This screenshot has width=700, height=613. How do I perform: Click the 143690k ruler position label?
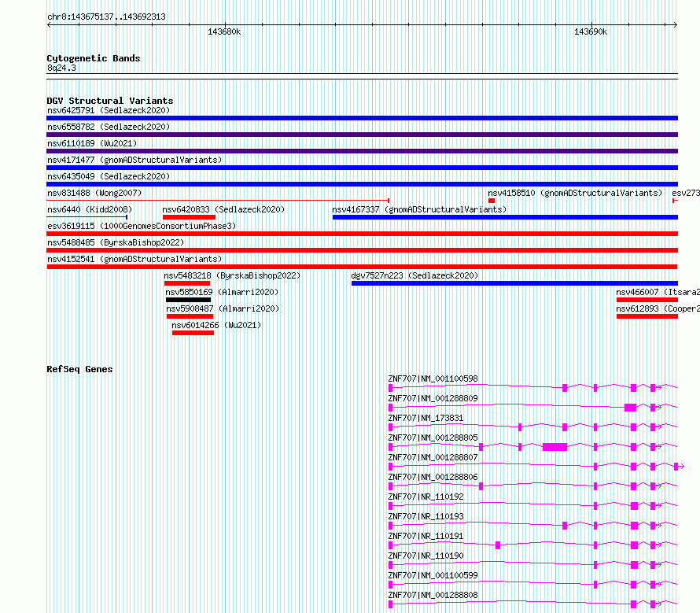[x=591, y=31]
